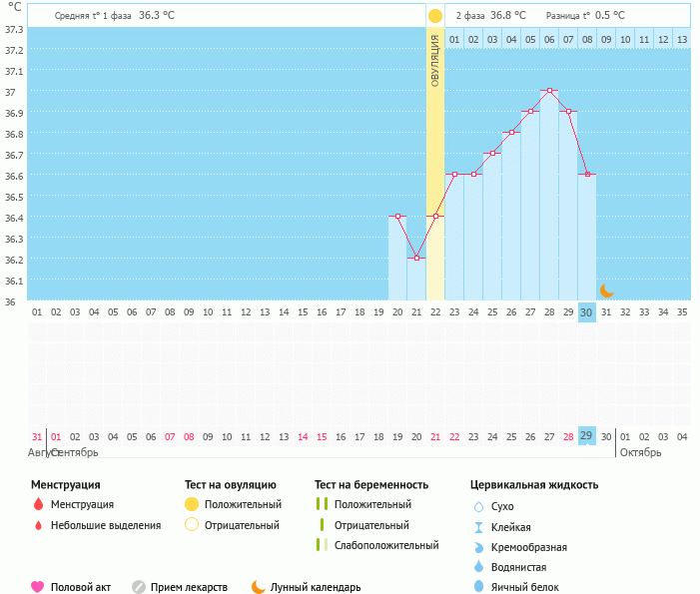Click the orange moon icon on chart
The width and height of the screenshot is (700, 594).
(x=606, y=290)
